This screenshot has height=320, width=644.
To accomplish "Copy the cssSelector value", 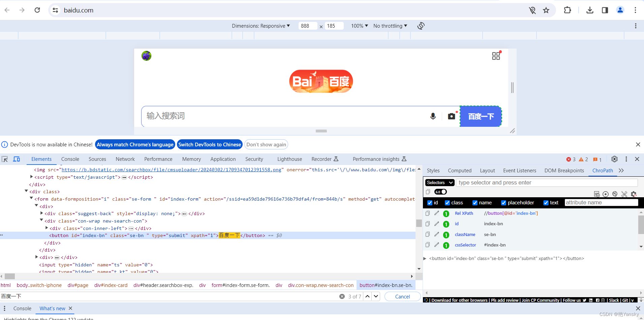I will [x=428, y=245].
